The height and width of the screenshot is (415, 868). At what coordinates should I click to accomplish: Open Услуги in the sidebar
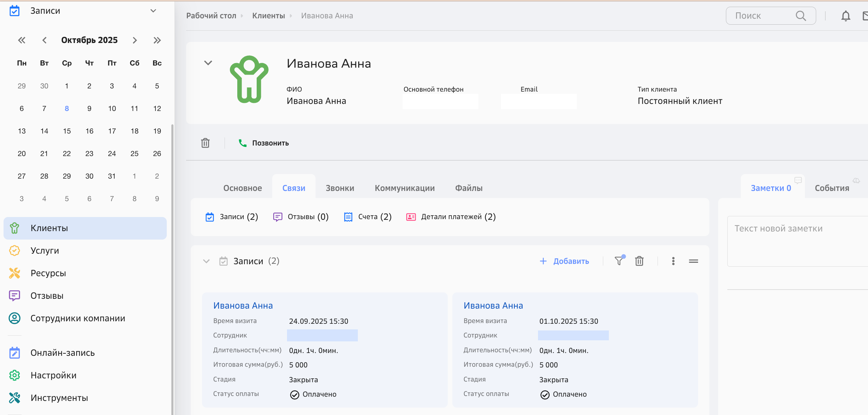45,250
